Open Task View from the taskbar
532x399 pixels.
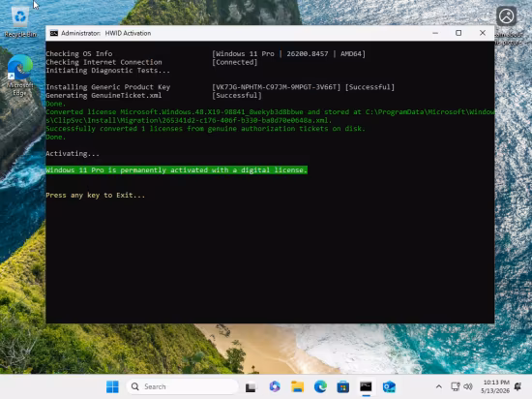(251, 386)
